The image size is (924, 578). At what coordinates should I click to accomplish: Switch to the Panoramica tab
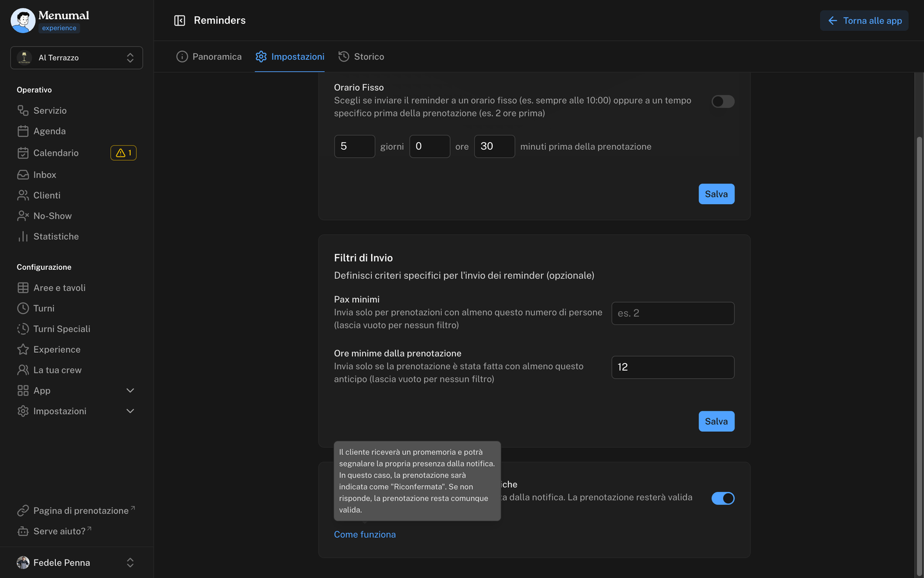click(x=209, y=57)
